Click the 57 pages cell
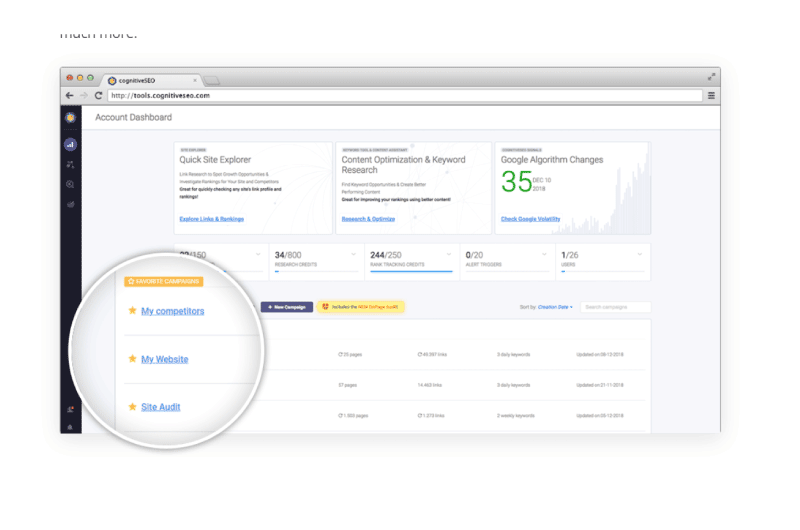This screenshot has width=800, height=530. click(x=347, y=385)
